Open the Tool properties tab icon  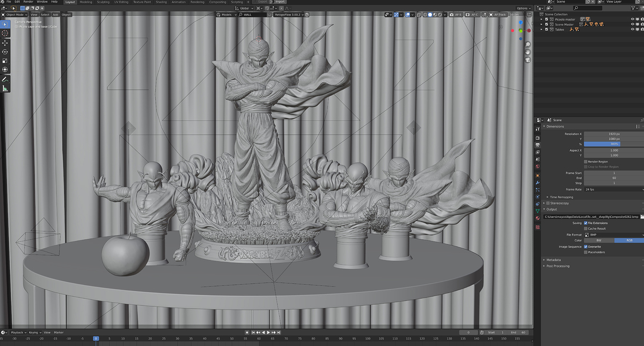(x=538, y=129)
